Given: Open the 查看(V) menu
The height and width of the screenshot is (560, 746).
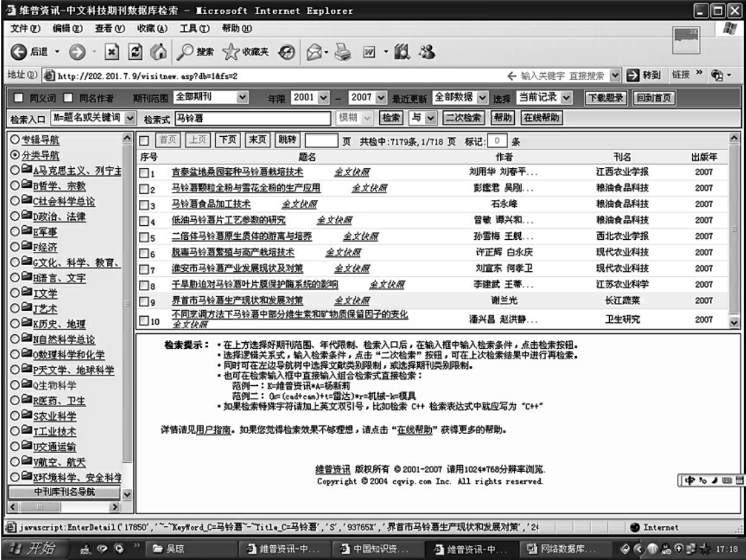Looking at the screenshot, I should 110,29.
